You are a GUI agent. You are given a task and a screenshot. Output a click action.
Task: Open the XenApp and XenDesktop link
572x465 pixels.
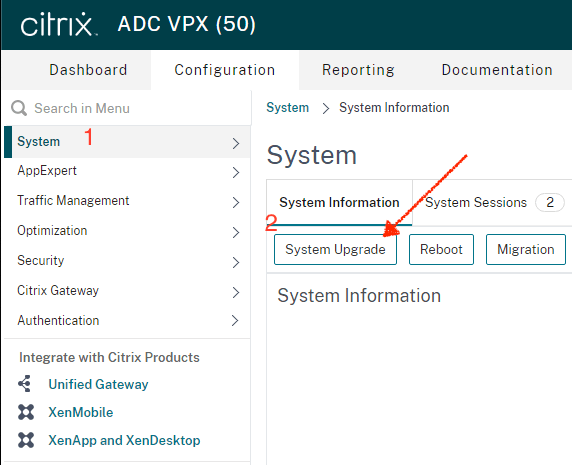point(124,441)
